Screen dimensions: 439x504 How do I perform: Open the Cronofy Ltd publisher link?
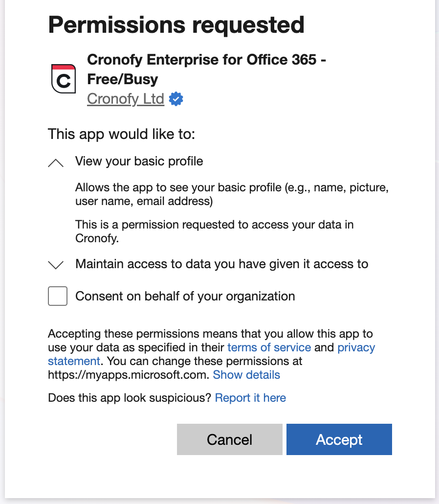point(125,99)
